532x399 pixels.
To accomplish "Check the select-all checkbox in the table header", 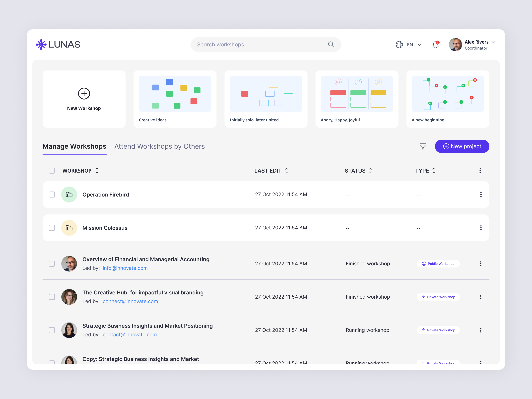I will [x=52, y=171].
